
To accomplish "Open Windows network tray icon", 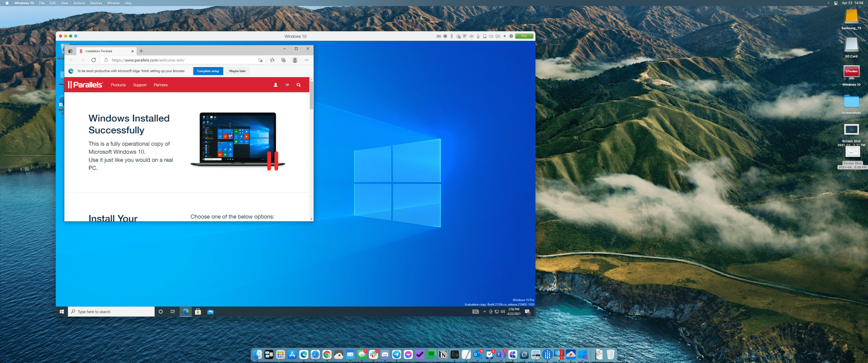I will click(497, 312).
